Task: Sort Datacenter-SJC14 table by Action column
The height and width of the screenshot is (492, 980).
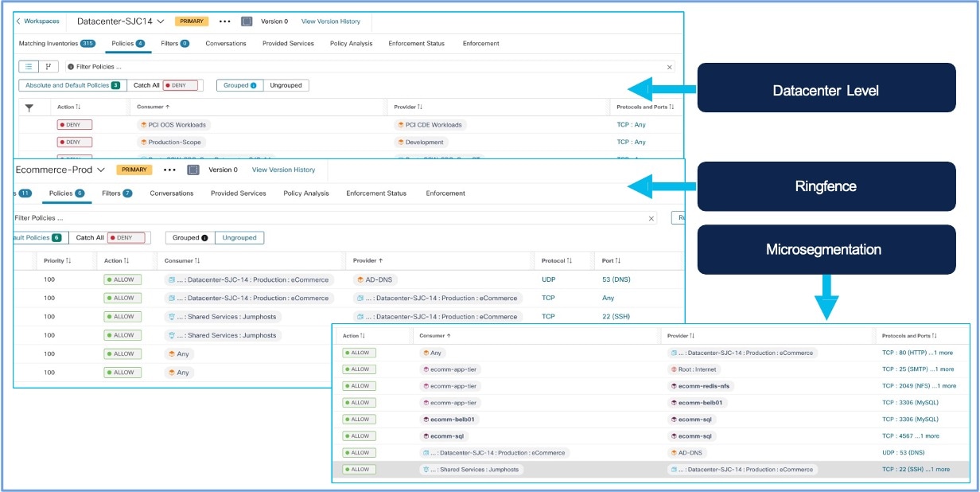Action: [x=69, y=107]
